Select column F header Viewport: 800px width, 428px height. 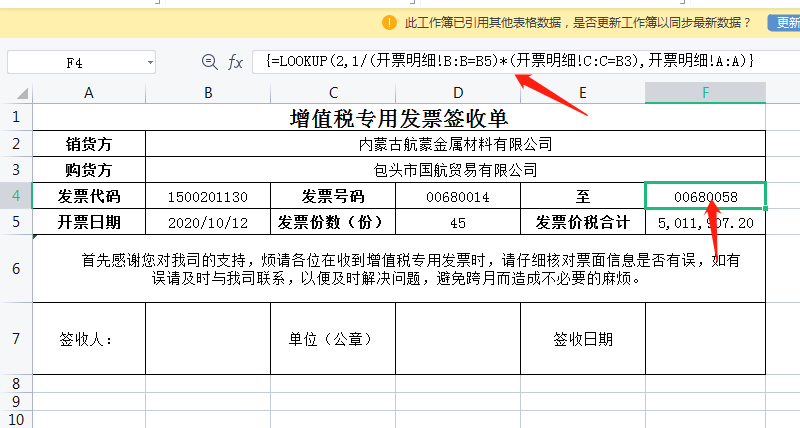click(x=705, y=93)
